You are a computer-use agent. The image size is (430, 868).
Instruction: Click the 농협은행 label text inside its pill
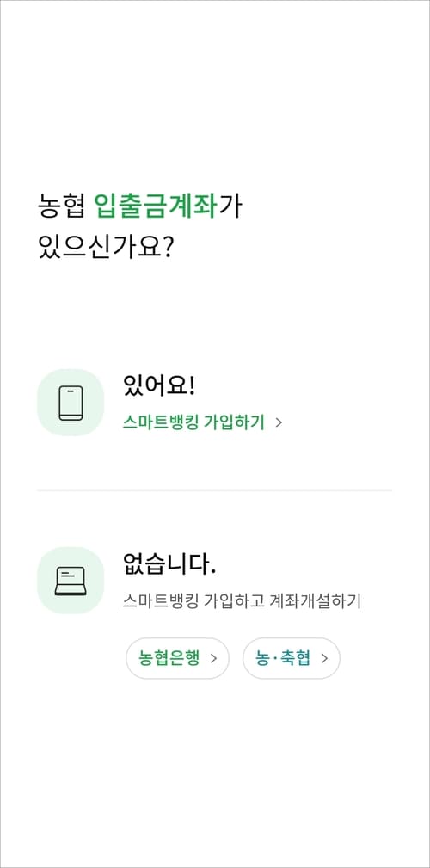169,659
